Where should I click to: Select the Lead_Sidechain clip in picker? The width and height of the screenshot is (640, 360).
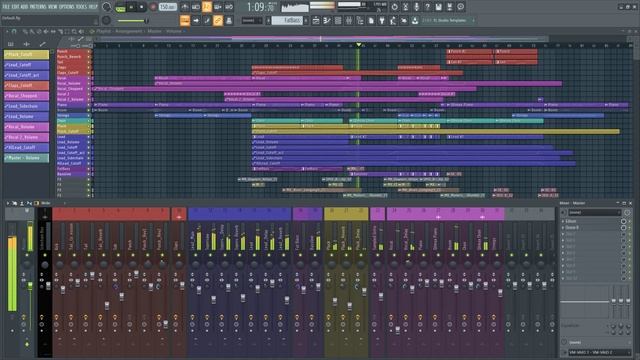tap(27, 106)
